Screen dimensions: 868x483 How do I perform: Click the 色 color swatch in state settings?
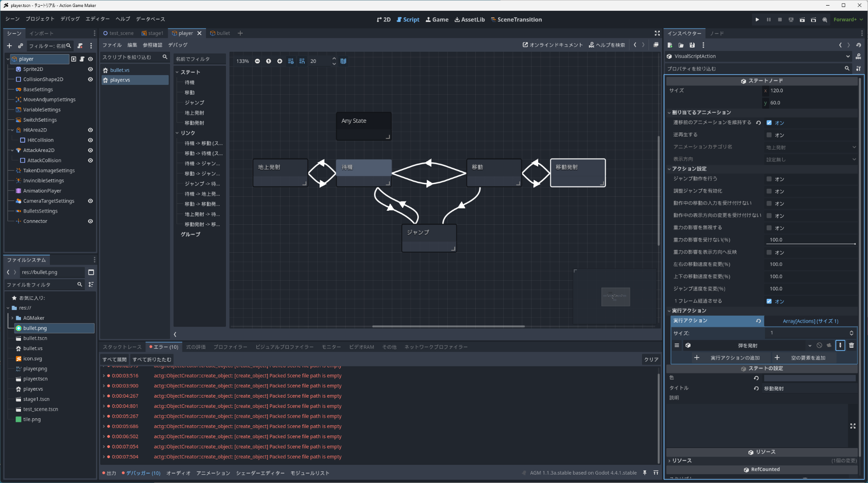(x=809, y=378)
